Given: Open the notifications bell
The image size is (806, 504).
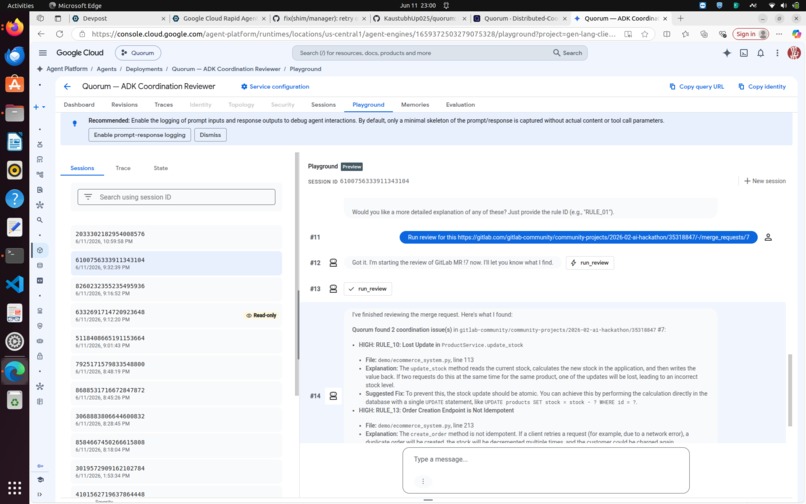Looking at the screenshot, I should pyautogui.click(x=761, y=52).
